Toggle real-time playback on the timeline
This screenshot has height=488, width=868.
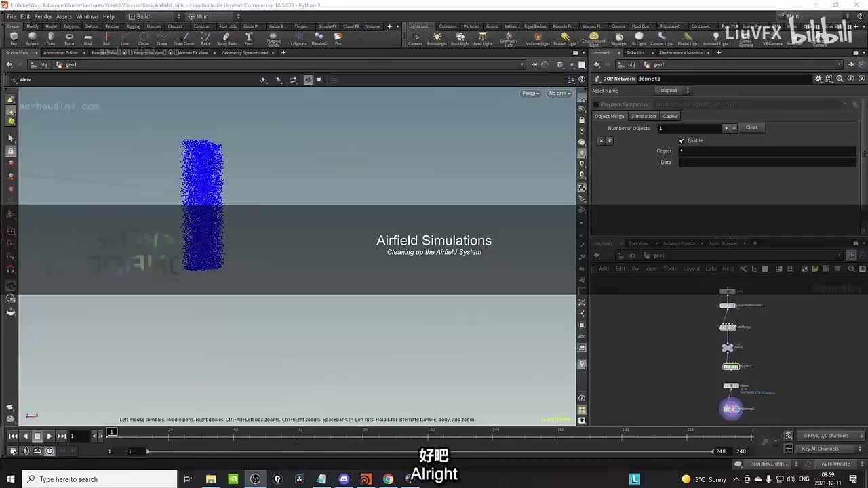tap(49, 451)
